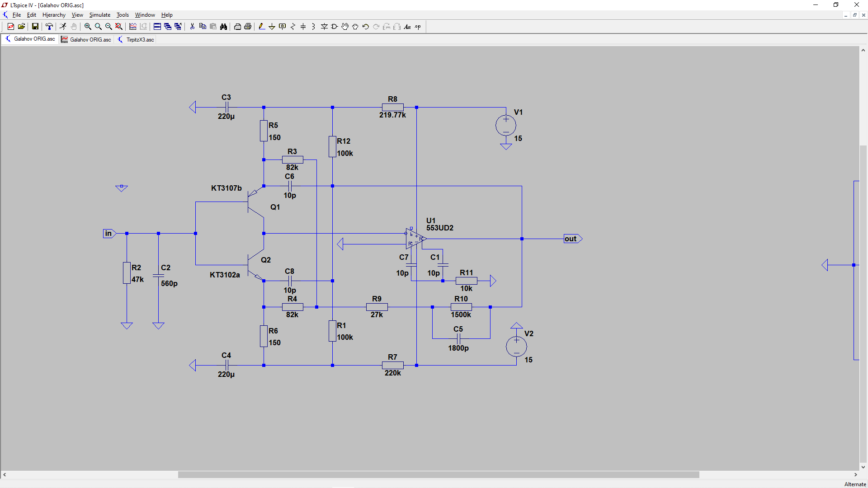Open the Hierarchy menu

54,15
